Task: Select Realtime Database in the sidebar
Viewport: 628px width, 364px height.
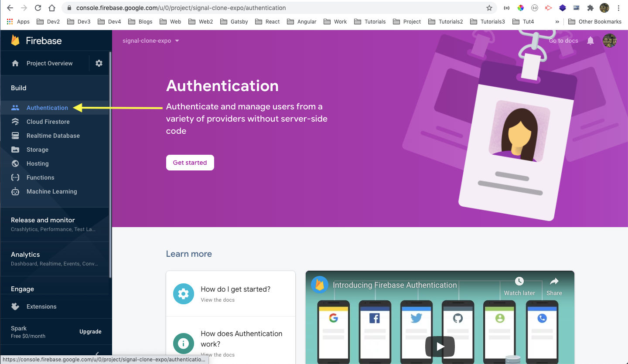Action: click(55, 136)
